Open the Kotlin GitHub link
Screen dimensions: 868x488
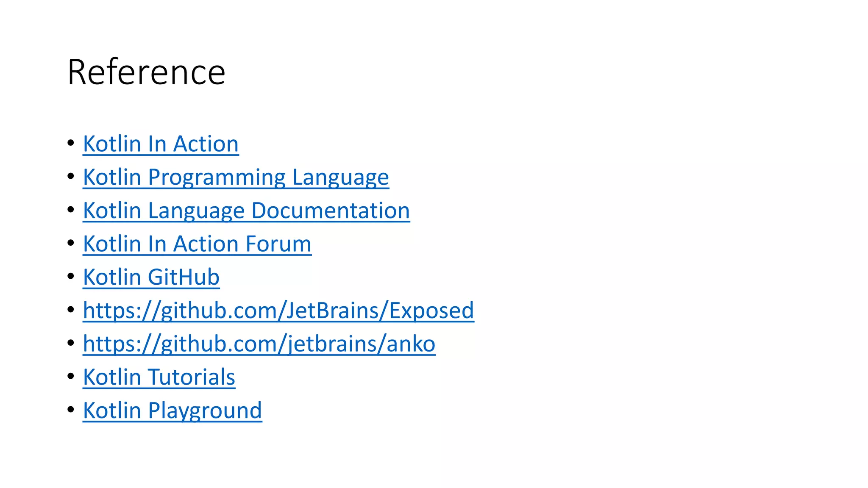tap(151, 277)
